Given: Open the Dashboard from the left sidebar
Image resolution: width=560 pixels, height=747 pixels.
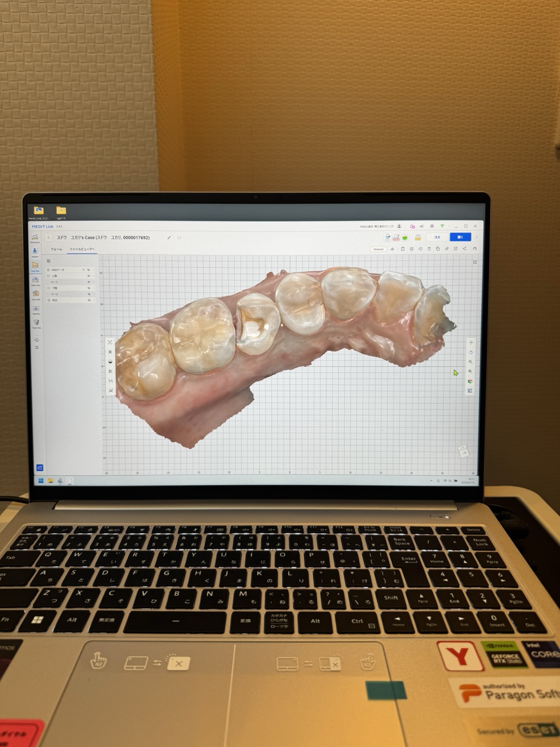Looking at the screenshot, I should point(35,237).
